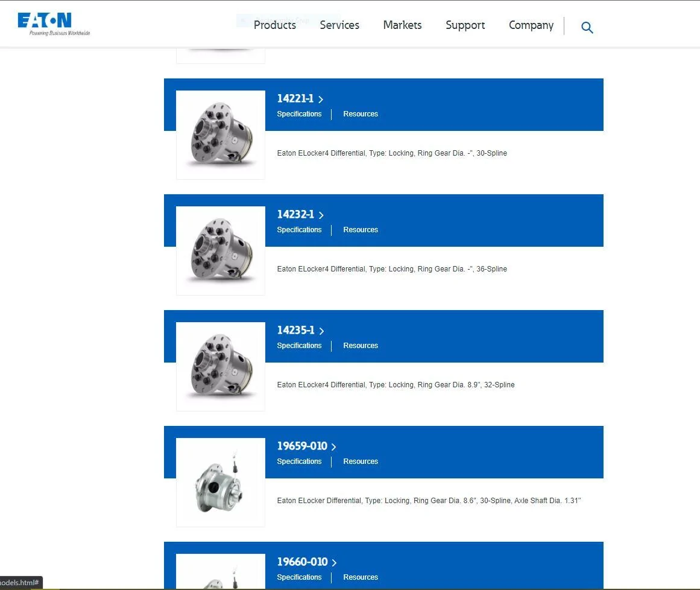View Resources for model 19659-010
This screenshot has height=590, width=700.
point(361,462)
